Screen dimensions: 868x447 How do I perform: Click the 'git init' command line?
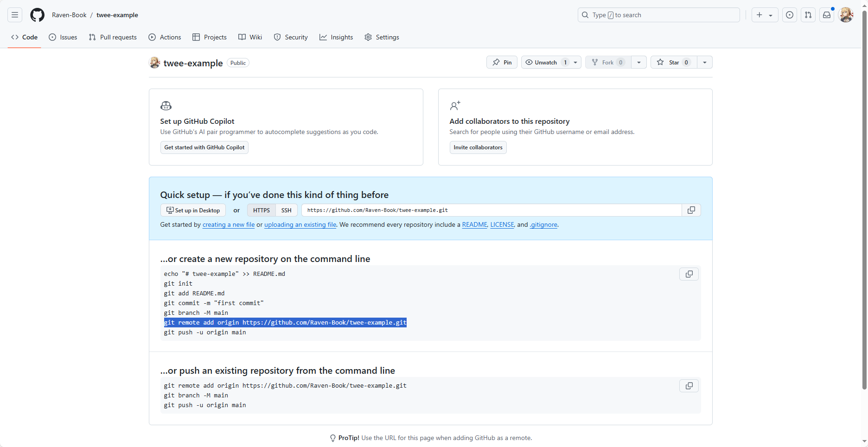pos(178,284)
